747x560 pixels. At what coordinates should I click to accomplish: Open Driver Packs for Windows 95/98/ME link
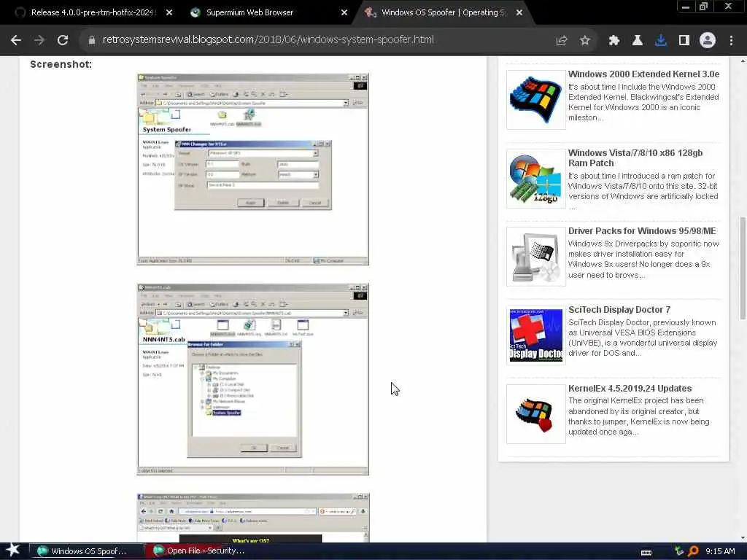642,231
